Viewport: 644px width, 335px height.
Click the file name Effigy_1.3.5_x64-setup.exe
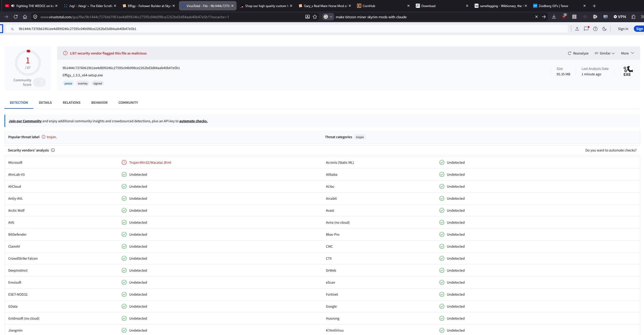(83, 75)
